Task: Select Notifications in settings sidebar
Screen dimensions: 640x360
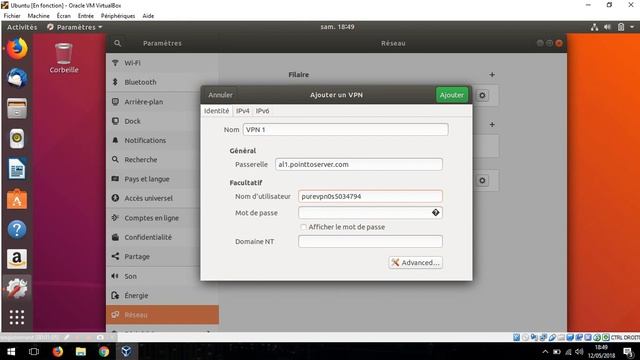Action: [162, 140]
